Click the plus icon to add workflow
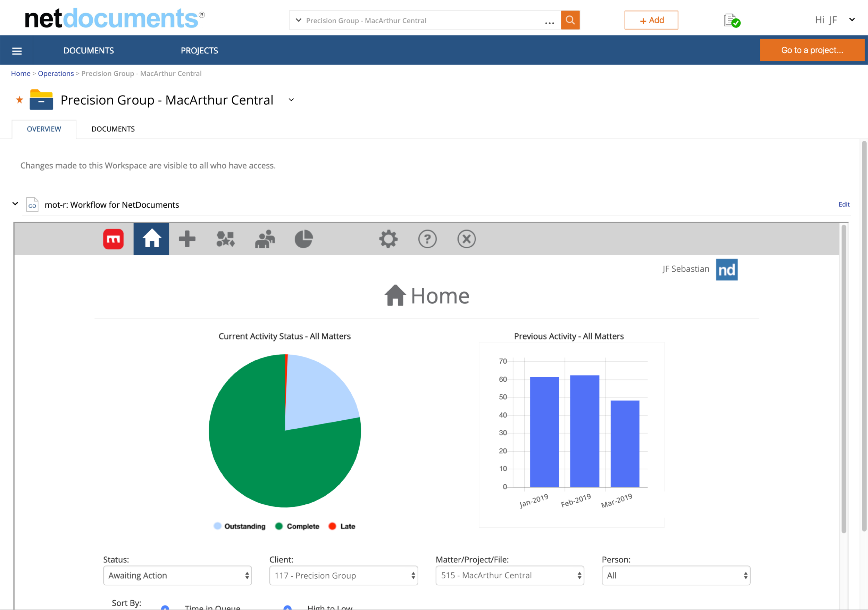868x610 pixels. (187, 239)
